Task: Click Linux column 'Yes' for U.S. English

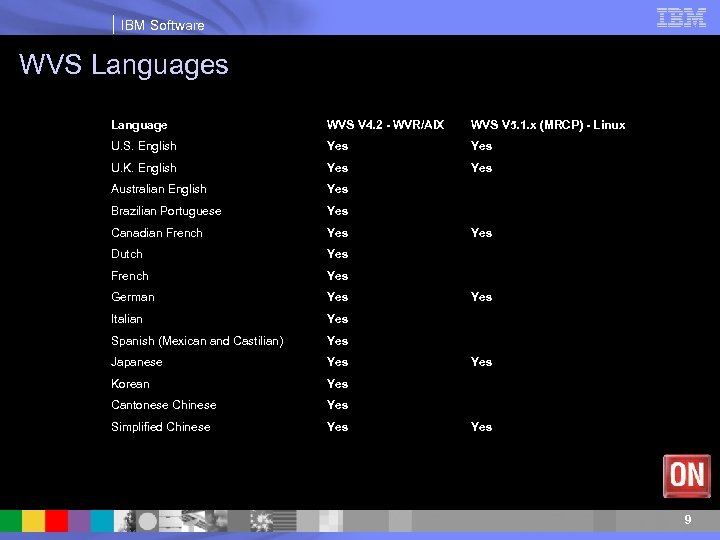Action: tap(481, 146)
